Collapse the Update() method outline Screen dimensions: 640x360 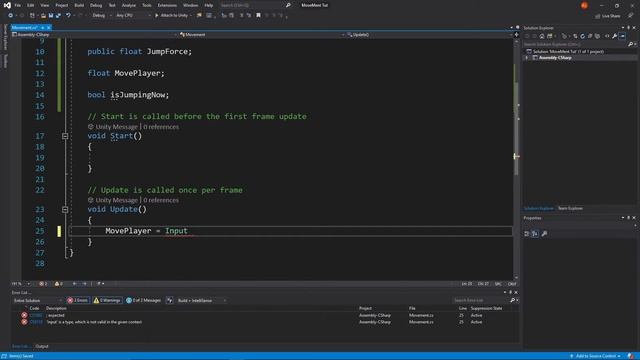pos(65,209)
